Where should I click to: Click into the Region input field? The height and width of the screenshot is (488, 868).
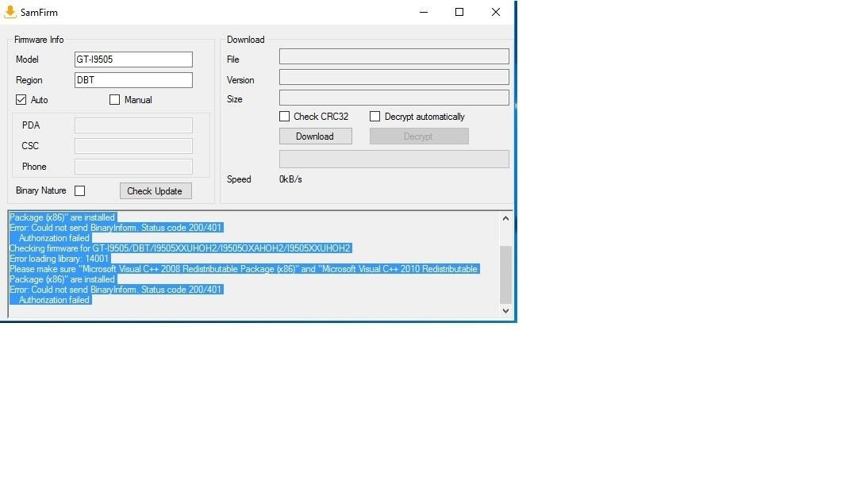(133, 80)
